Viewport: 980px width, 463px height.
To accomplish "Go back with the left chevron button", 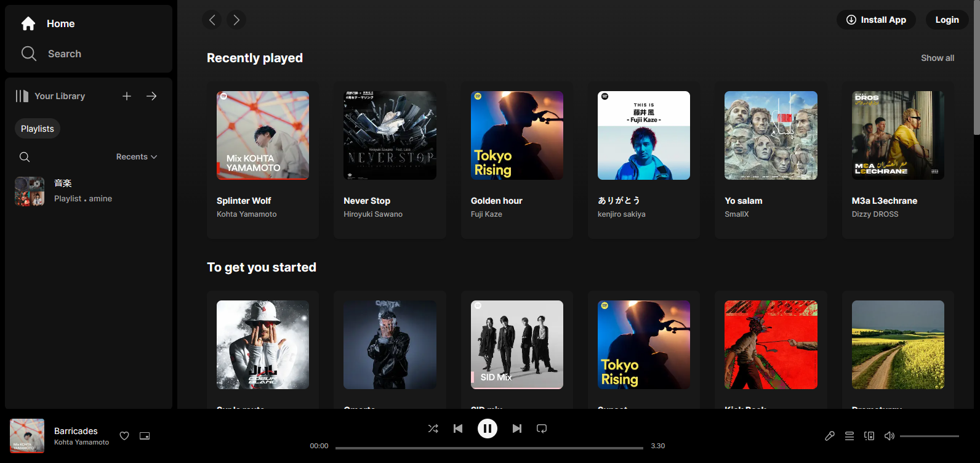I will tap(212, 20).
